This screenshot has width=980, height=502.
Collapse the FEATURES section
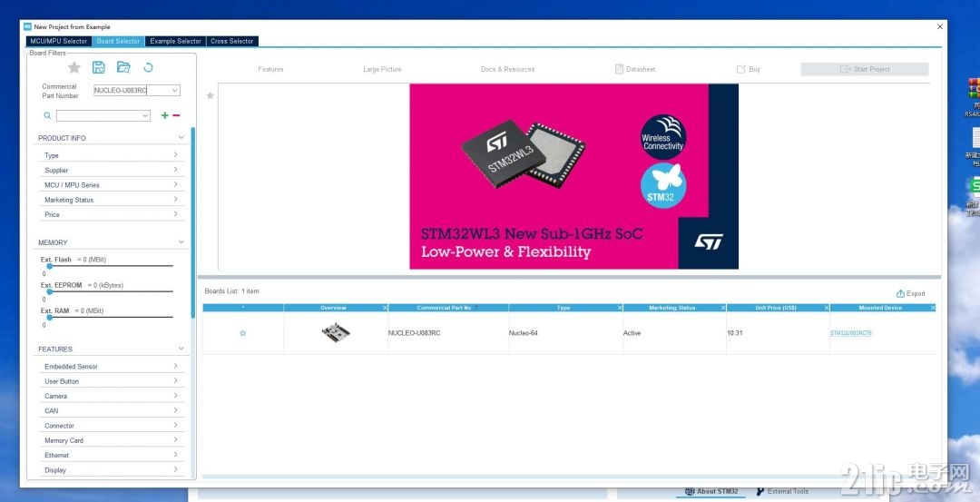(181, 349)
